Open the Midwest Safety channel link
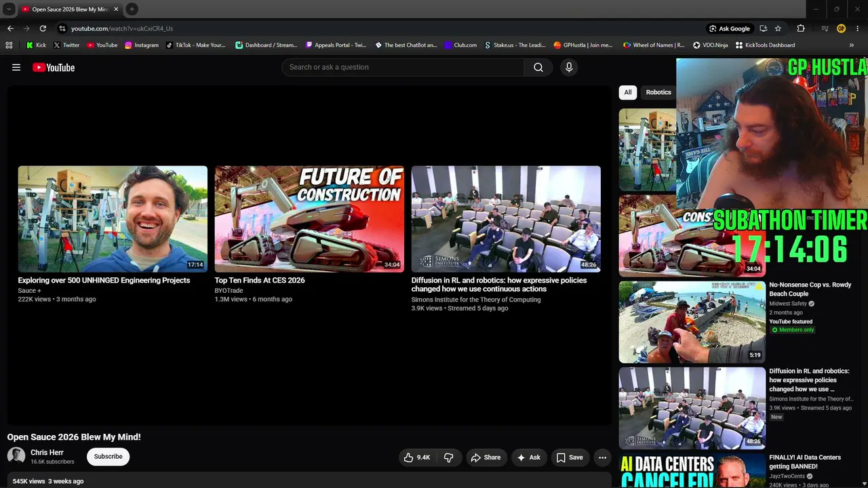Image resolution: width=868 pixels, height=488 pixels. pos(788,304)
